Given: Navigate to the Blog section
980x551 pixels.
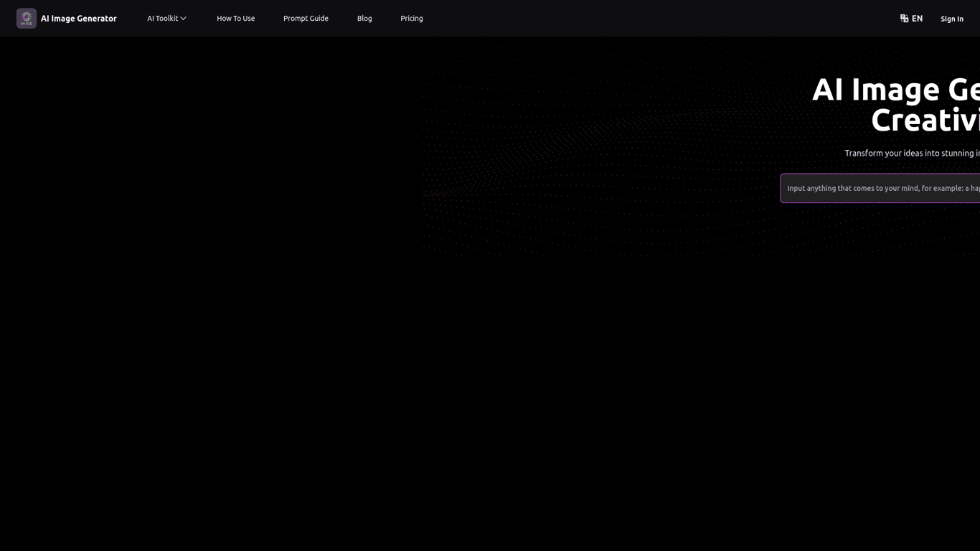Looking at the screenshot, I should pyautogui.click(x=364, y=18).
